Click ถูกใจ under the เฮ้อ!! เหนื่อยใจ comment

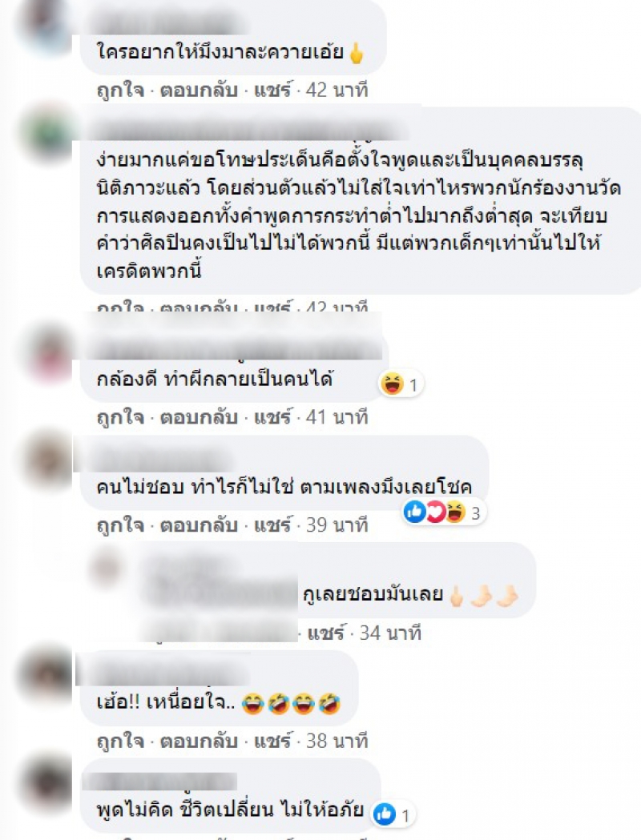tap(121, 741)
